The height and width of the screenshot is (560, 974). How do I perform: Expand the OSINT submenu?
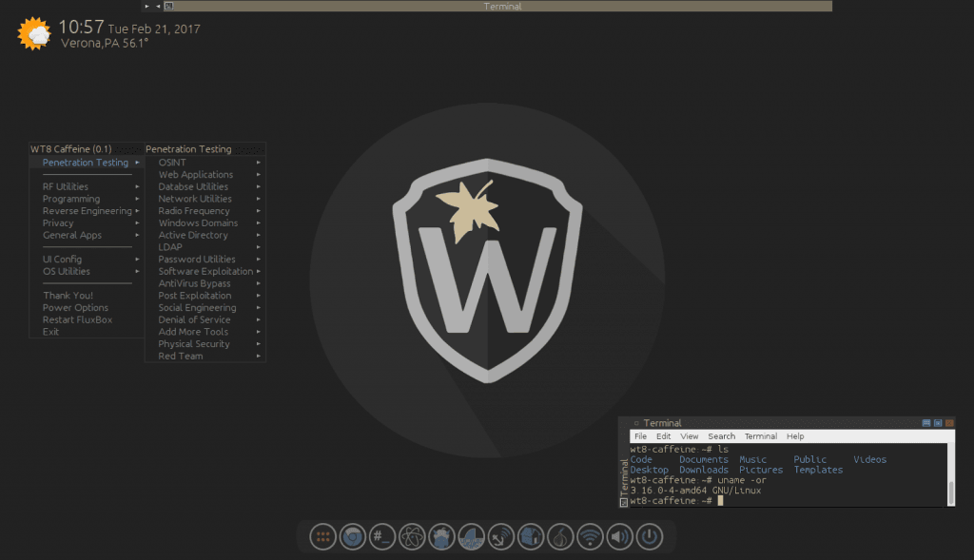[172, 163]
